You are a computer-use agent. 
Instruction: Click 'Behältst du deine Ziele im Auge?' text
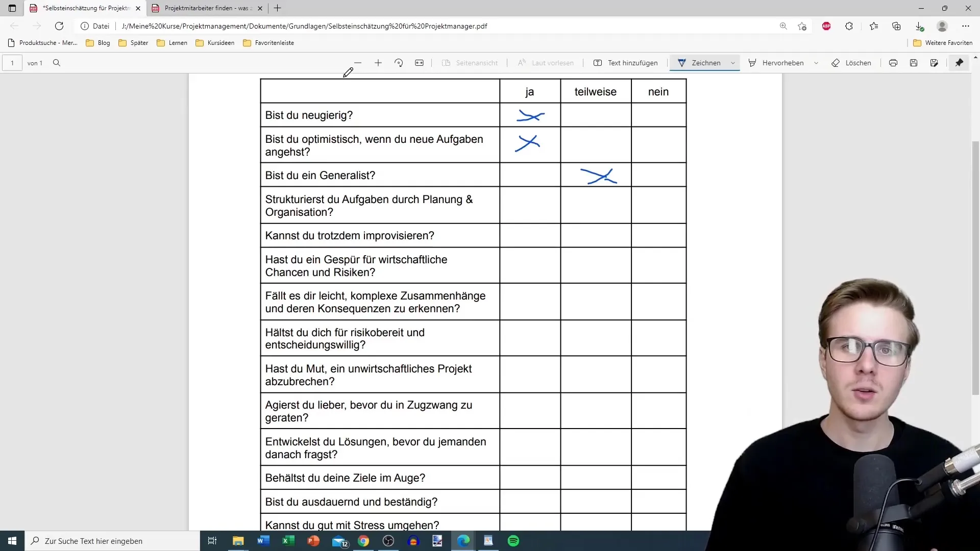pos(345,478)
